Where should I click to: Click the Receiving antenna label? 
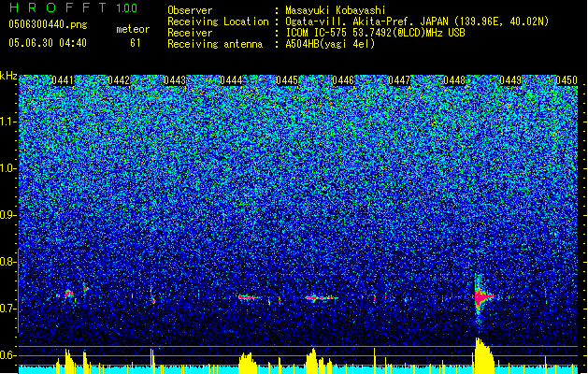point(215,44)
